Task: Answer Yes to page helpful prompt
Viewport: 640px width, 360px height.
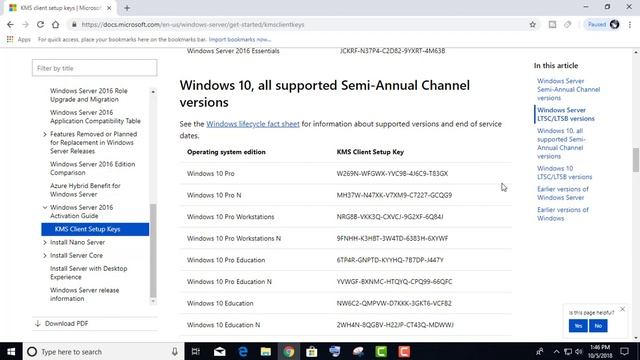Action: click(x=578, y=326)
